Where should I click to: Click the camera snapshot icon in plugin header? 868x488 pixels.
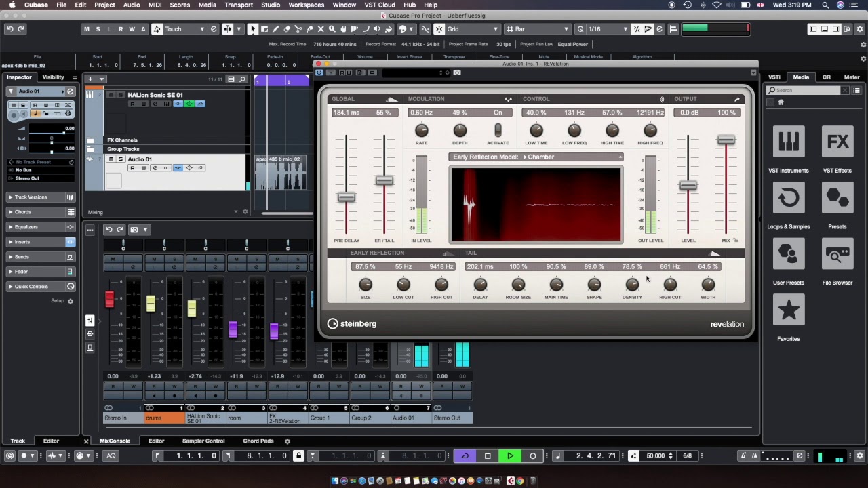457,73
